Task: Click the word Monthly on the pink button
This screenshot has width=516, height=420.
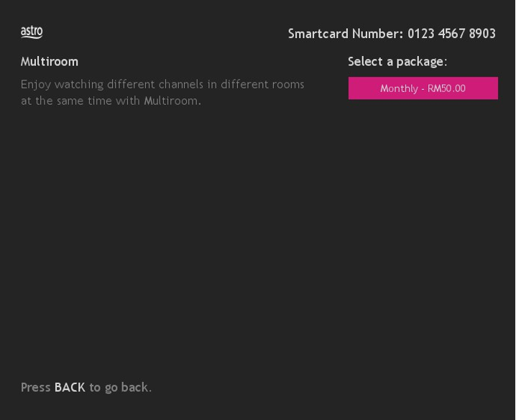Action: [399, 88]
